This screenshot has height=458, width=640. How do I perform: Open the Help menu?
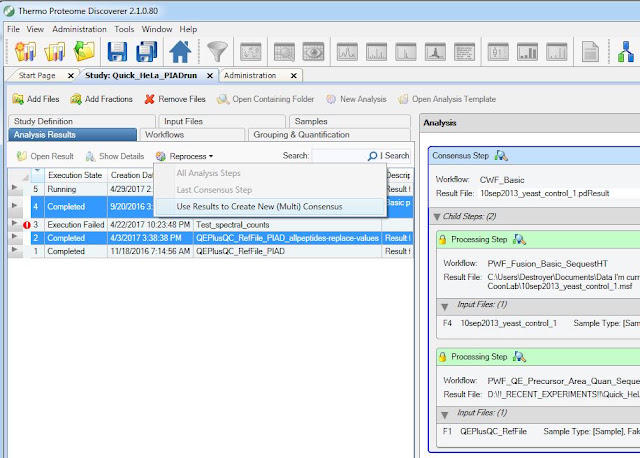(x=188, y=29)
